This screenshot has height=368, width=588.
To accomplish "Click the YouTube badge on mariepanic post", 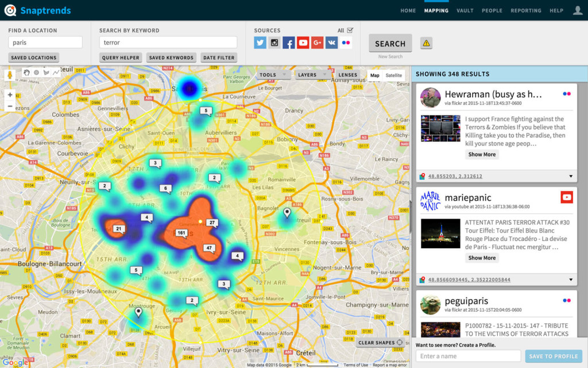I will tap(567, 197).
